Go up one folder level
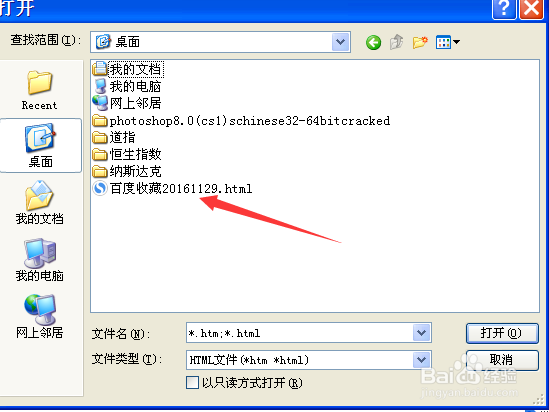 (x=397, y=43)
